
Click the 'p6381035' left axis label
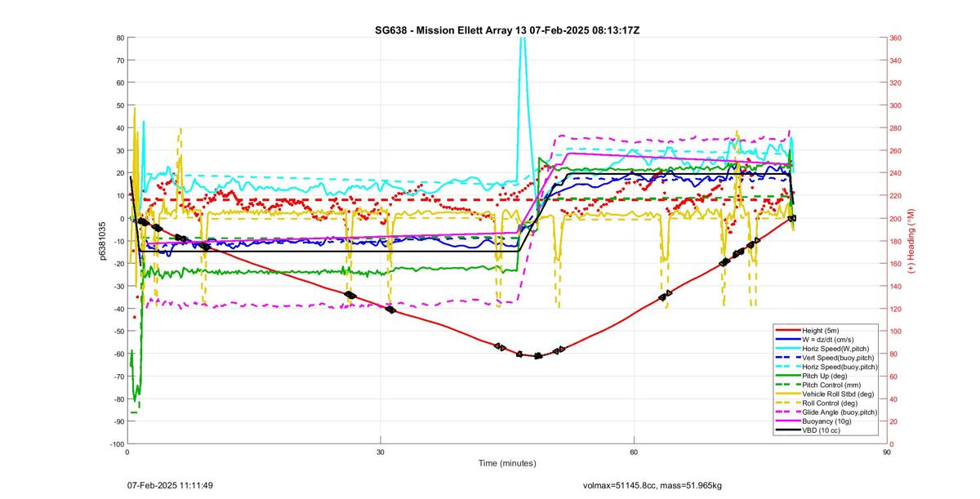tap(104, 240)
